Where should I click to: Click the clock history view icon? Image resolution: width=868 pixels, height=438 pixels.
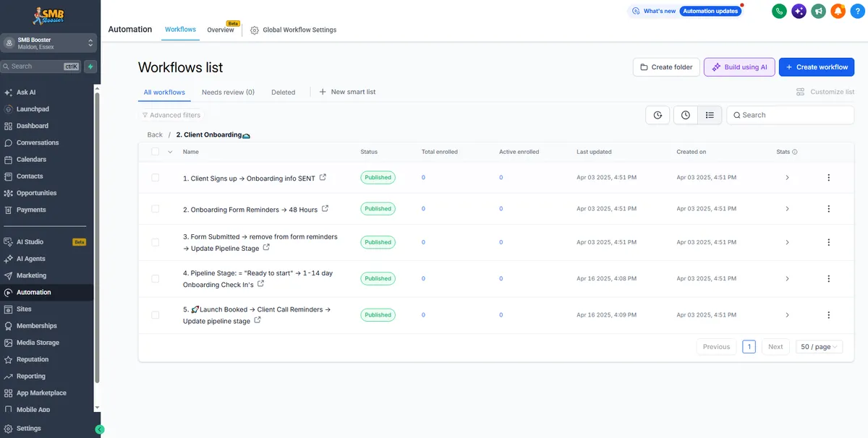(x=686, y=115)
